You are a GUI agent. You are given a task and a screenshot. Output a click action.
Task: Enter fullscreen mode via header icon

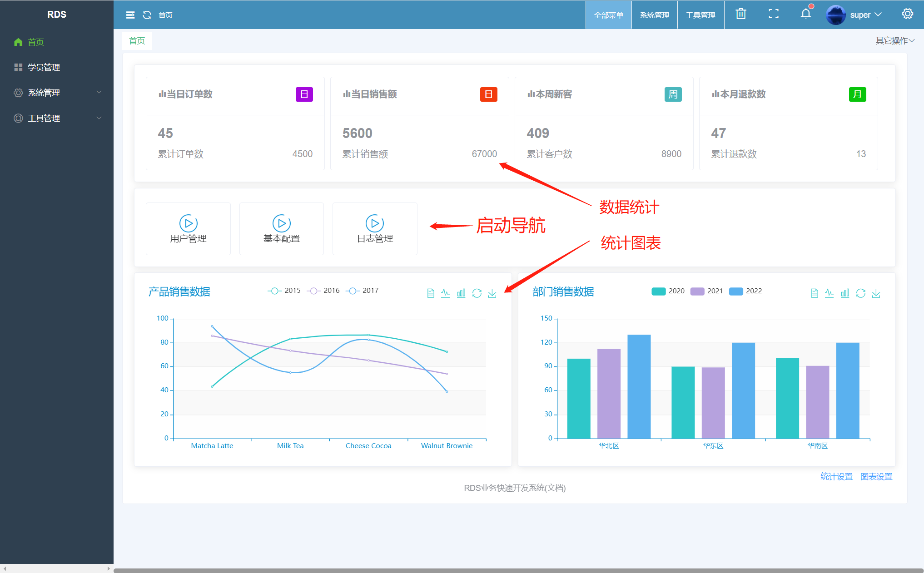[x=773, y=14]
